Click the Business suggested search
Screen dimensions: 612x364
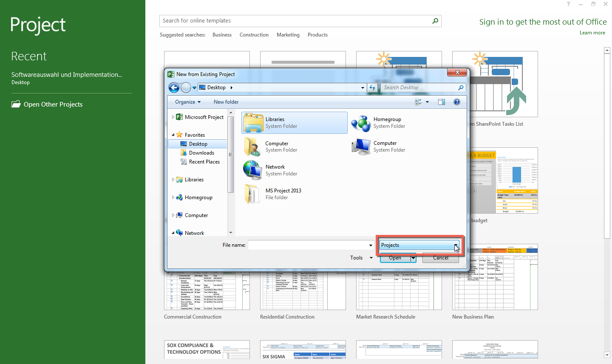pyautogui.click(x=222, y=35)
